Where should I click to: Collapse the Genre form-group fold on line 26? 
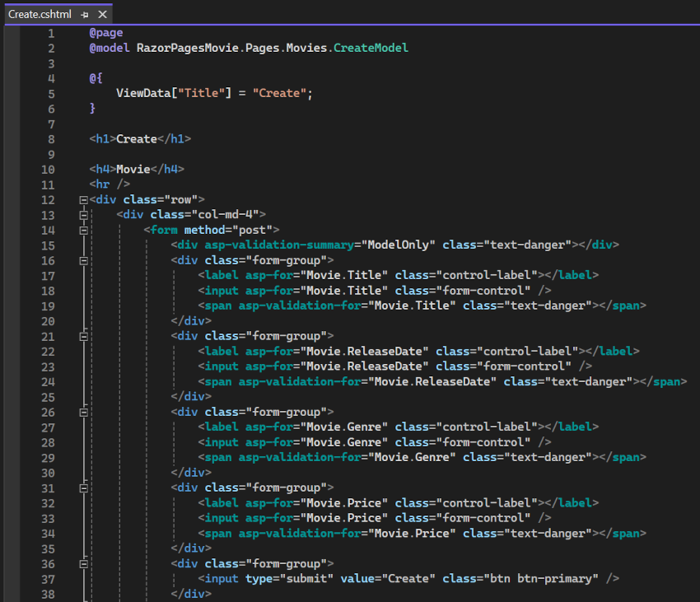coord(83,411)
